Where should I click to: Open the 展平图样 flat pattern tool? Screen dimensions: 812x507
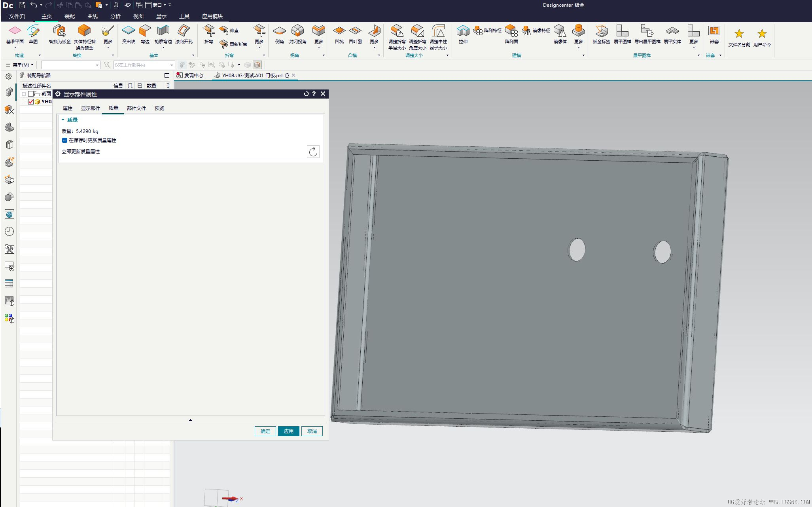(x=623, y=34)
